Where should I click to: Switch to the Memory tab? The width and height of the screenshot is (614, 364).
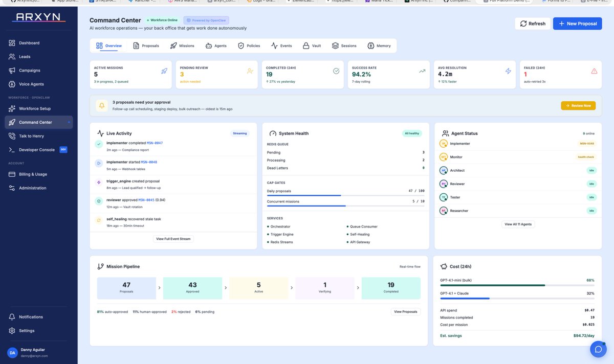tap(379, 45)
